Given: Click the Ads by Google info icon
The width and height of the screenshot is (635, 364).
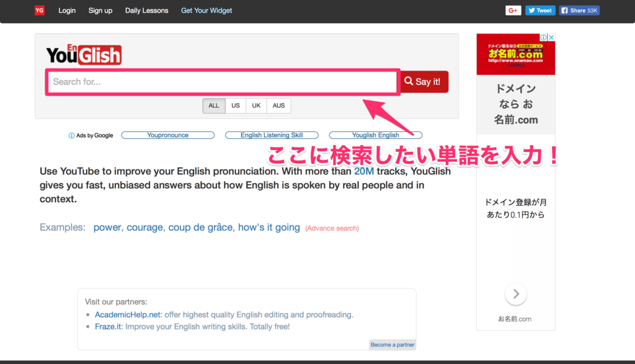Looking at the screenshot, I should [x=71, y=136].
